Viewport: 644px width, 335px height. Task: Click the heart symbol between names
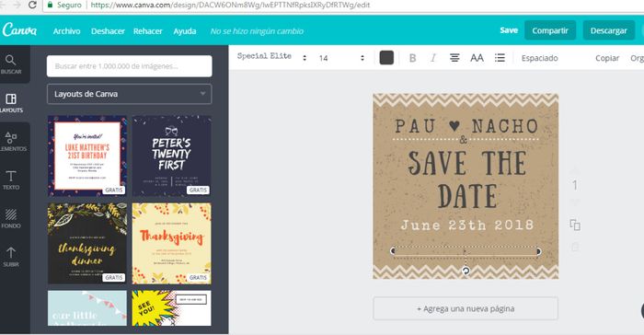click(454, 125)
